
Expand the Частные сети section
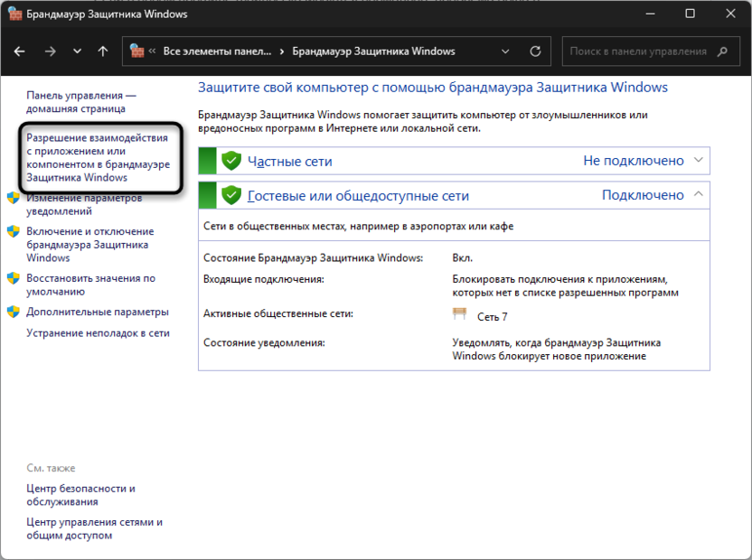coord(697,161)
